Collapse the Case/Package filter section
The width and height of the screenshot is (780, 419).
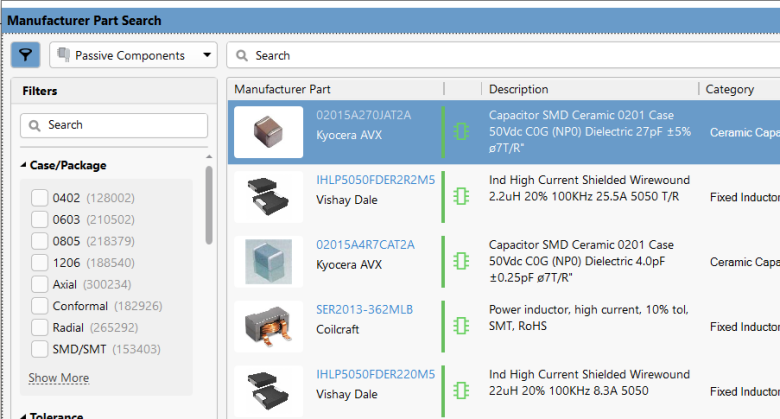pos(24,166)
